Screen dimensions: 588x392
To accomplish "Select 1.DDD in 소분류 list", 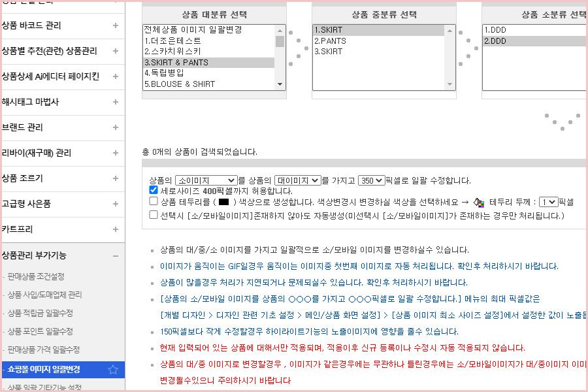I will pyautogui.click(x=535, y=30).
